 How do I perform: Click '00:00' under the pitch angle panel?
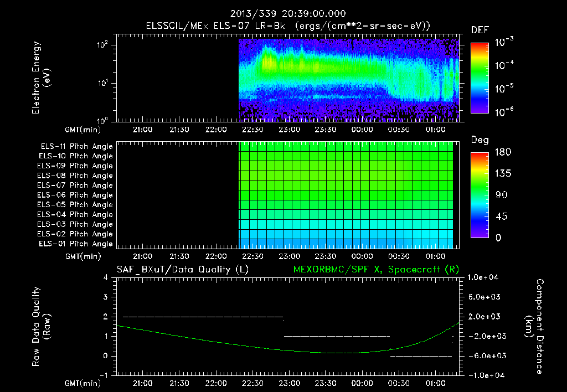coord(362,256)
